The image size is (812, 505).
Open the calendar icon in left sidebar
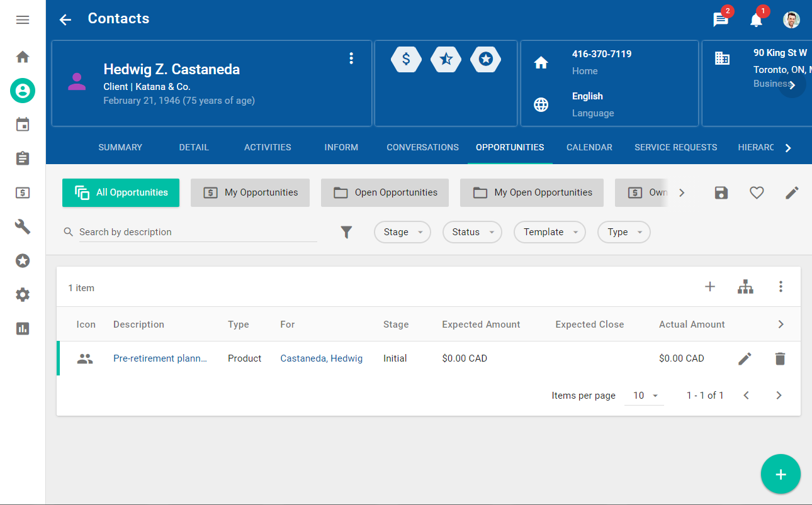(x=23, y=125)
